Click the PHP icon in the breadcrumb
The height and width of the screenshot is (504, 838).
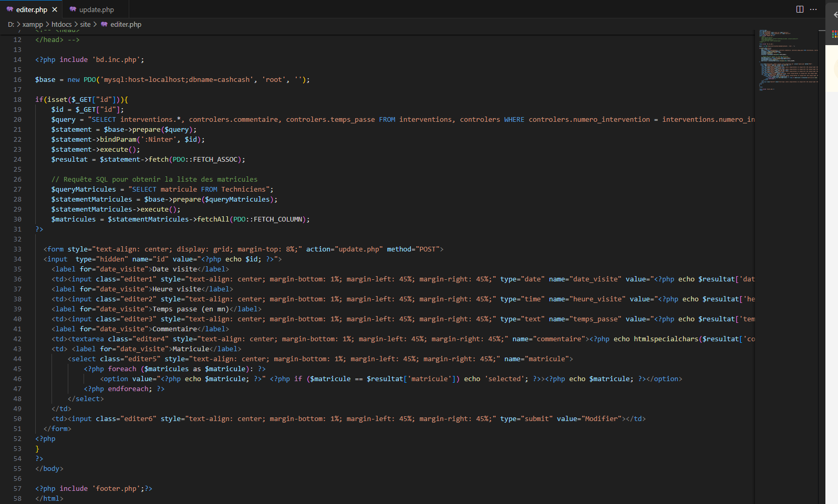[x=104, y=24]
